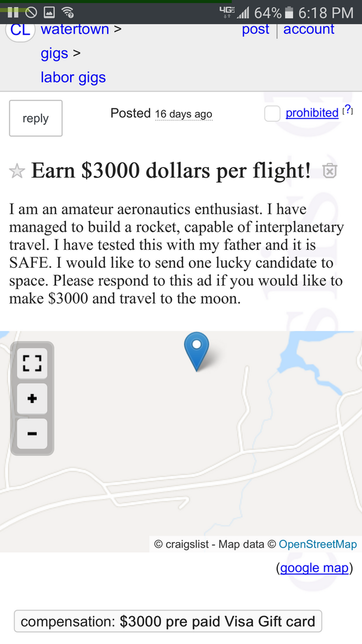Favorite this posting with the star icon
This screenshot has height=644, width=362.
tap(17, 171)
